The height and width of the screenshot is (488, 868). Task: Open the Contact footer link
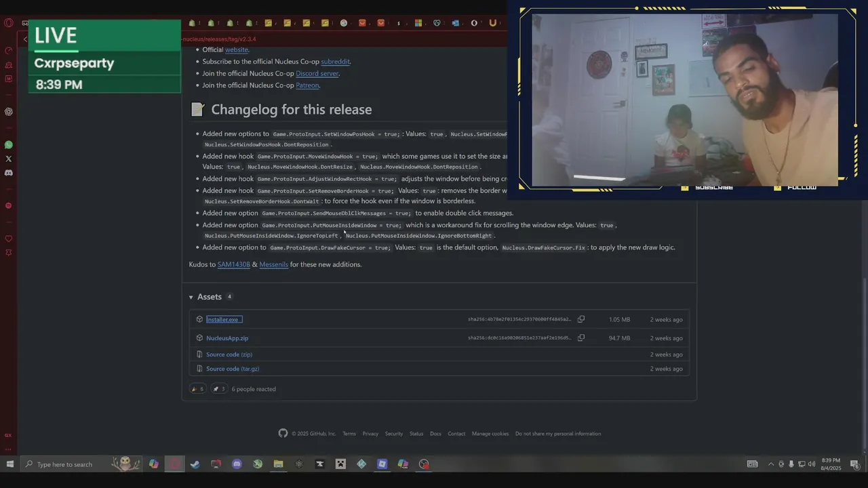[x=456, y=434]
